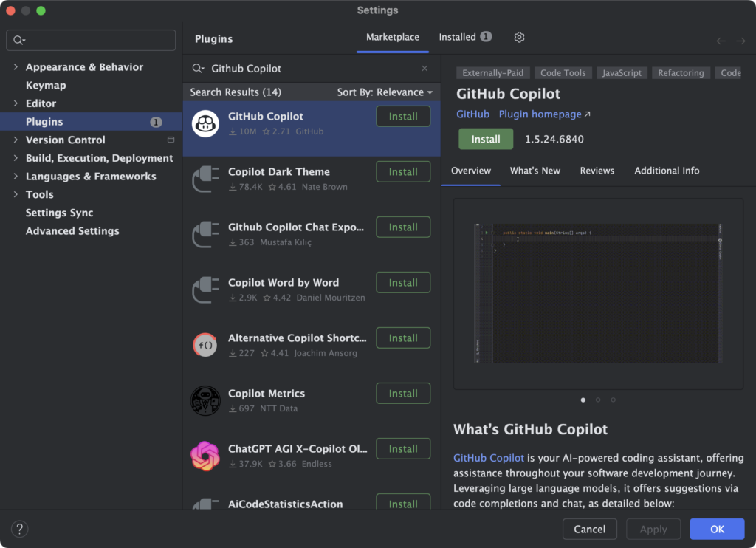The height and width of the screenshot is (548, 756).
Task: Show the second screenshot carousel dot
Action: click(598, 400)
